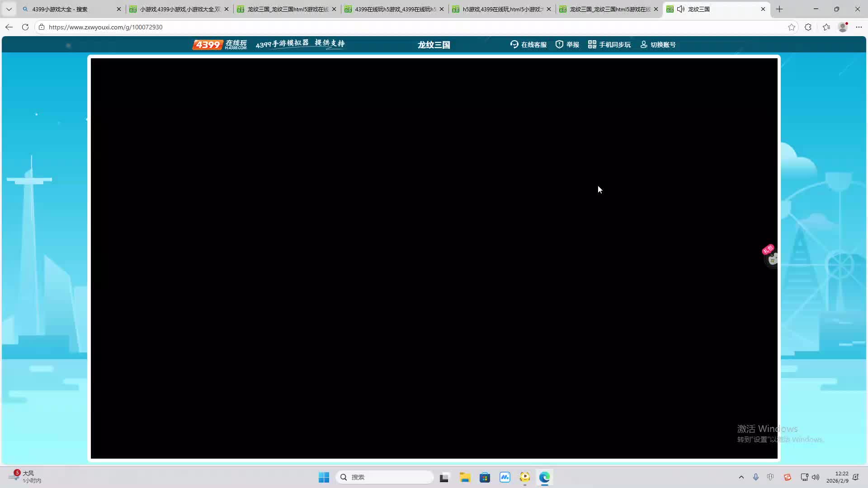Mute the 龙纹三国 tab audio
The height and width of the screenshot is (488, 868).
tap(680, 9)
